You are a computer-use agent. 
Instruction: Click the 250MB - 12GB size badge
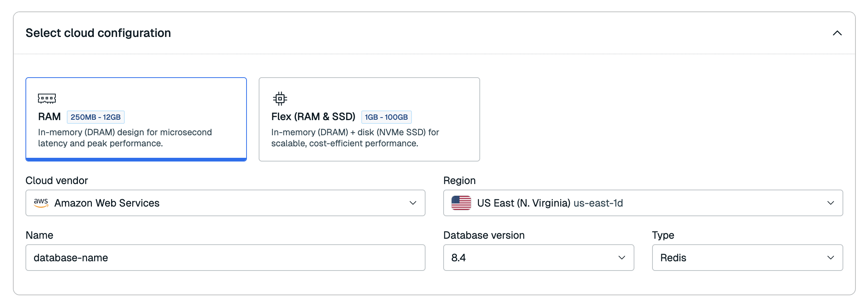96,117
